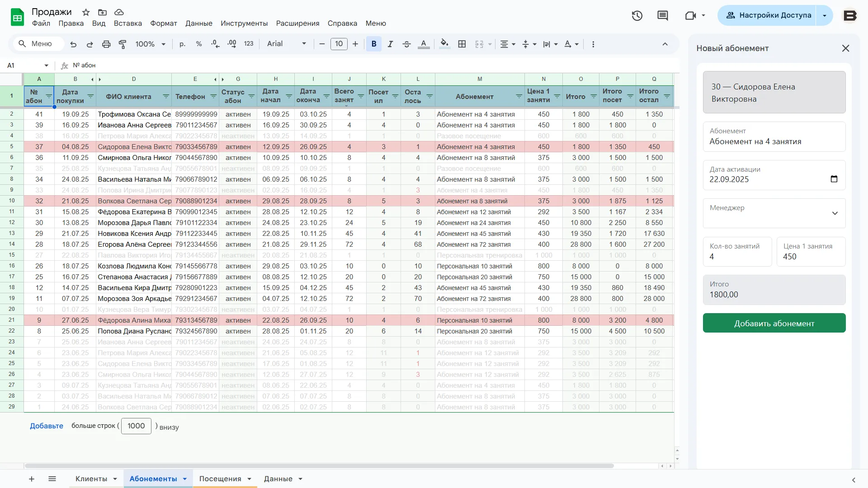868x488 pixels.
Task: Open the all sheets list icon
Action: pyautogui.click(x=52, y=479)
